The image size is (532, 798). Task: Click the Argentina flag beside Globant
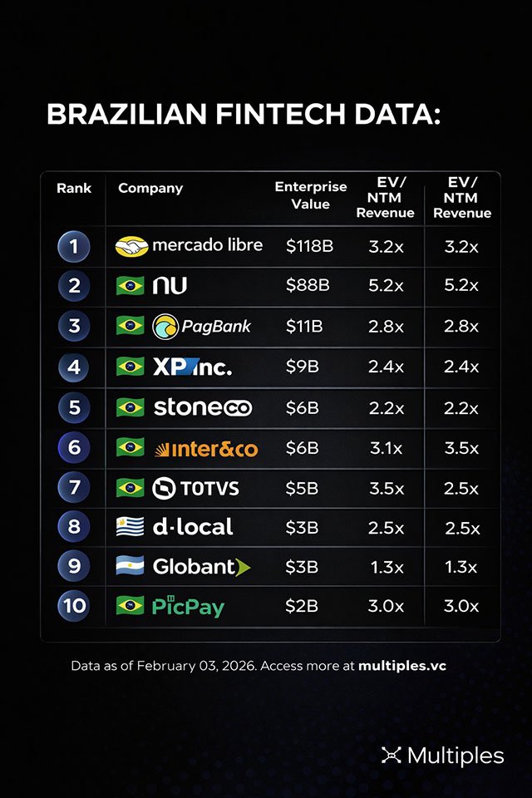click(x=131, y=567)
